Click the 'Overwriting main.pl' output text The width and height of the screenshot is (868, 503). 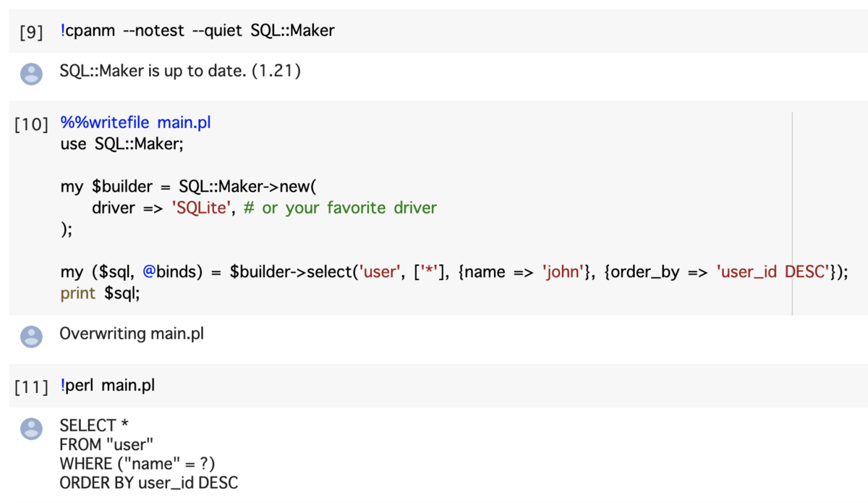point(132,334)
